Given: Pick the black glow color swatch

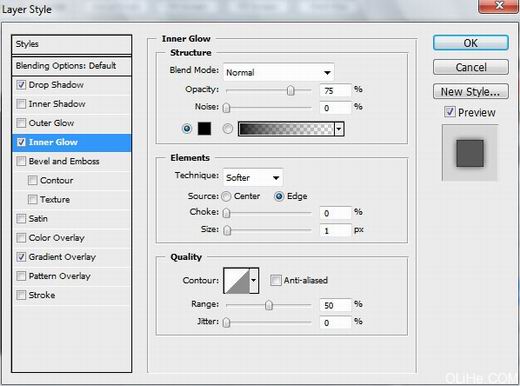Looking at the screenshot, I should tap(204, 128).
